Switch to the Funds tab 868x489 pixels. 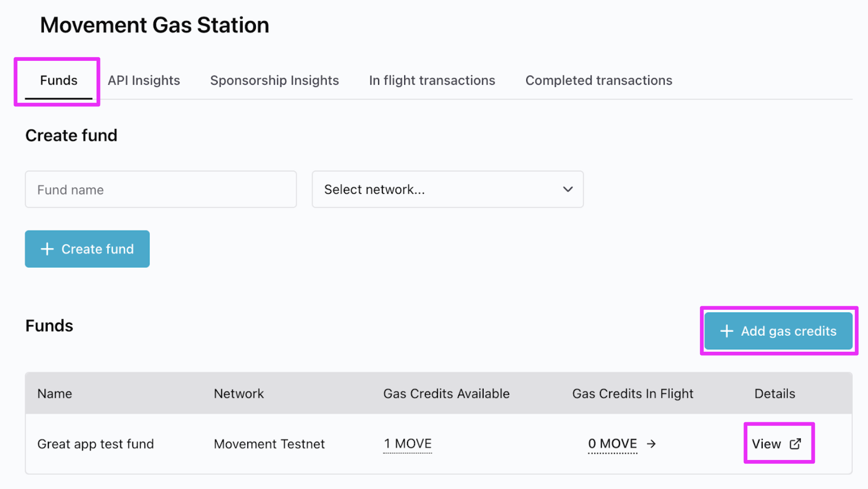(58, 80)
